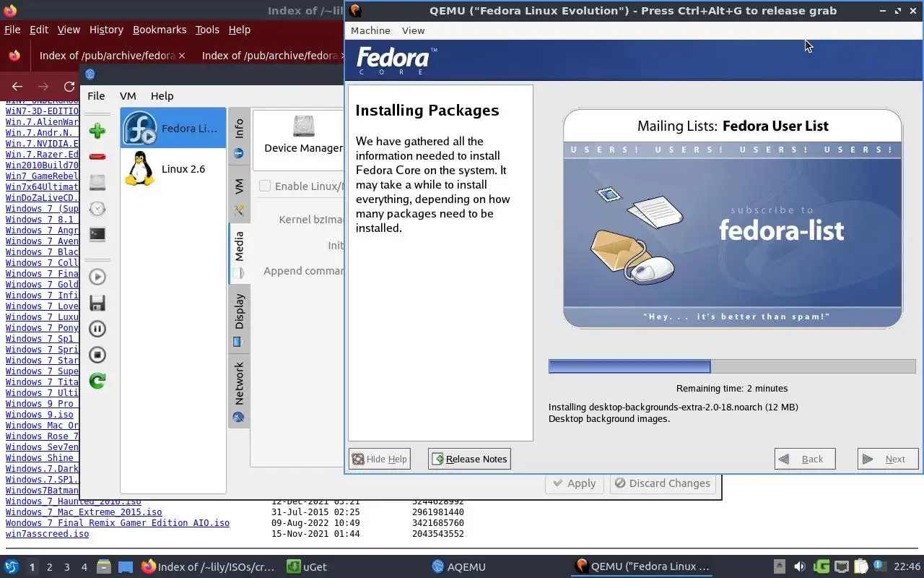924x578 pixels.
Task: Click the package installation progress bar
Action: click(x=732, y=366)
